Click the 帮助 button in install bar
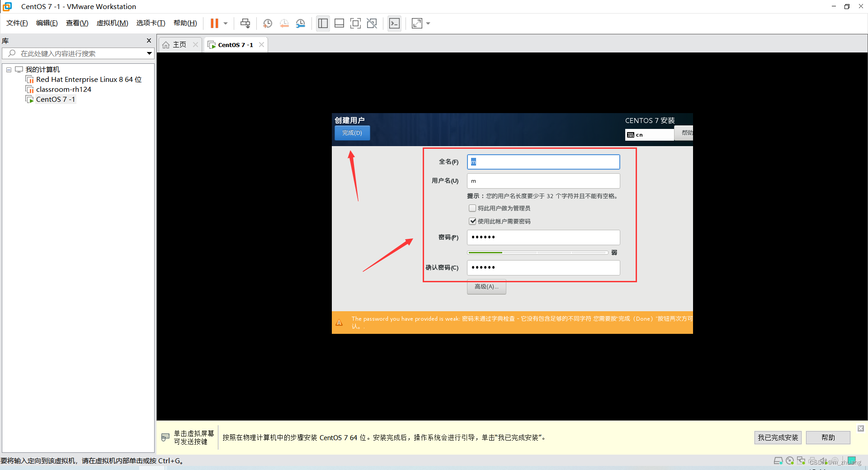Screen dimensions: 868x470 [828, 437]
